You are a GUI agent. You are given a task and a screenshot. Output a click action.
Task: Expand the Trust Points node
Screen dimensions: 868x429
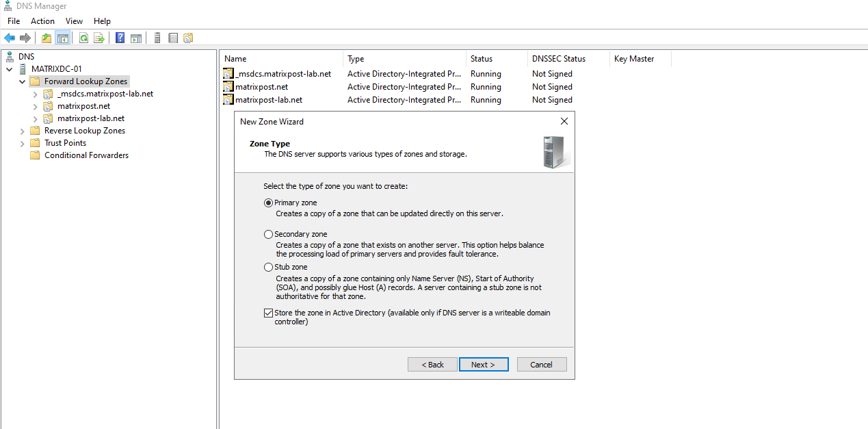click(x=23, y=143)
